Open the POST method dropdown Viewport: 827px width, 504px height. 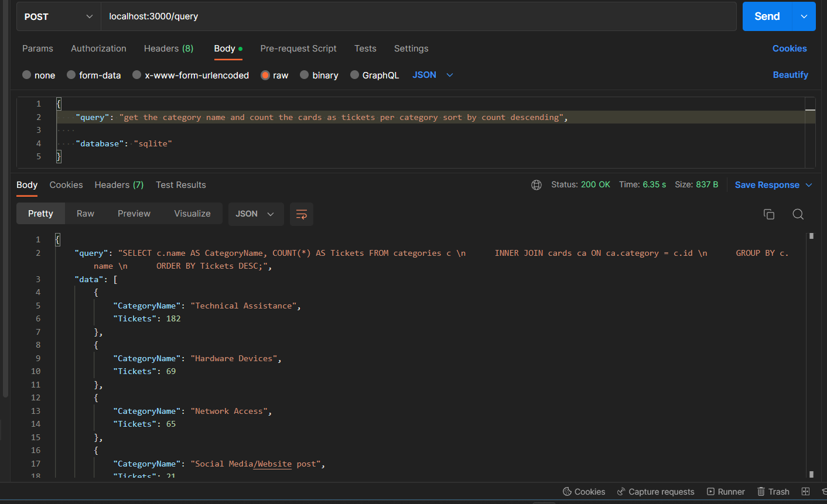pos(59,16)
